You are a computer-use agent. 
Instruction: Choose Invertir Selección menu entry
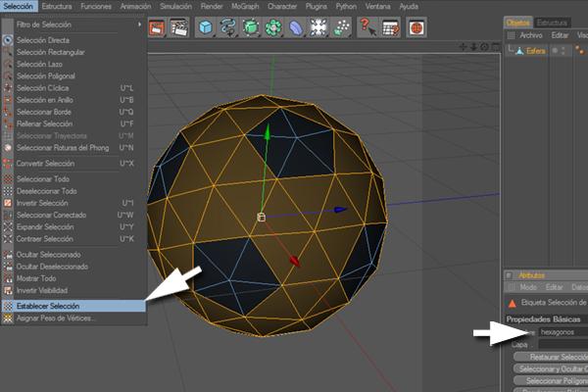point(73,203)
